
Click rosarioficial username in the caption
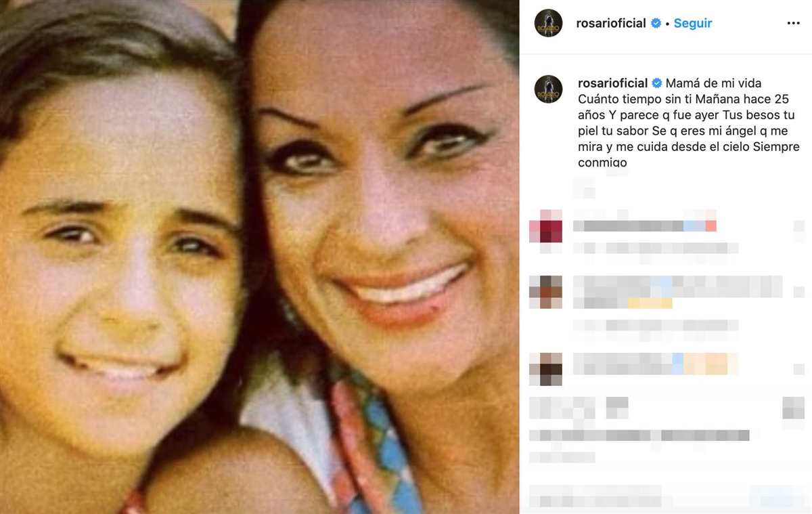pyautogui.click(x=612, y=83)
